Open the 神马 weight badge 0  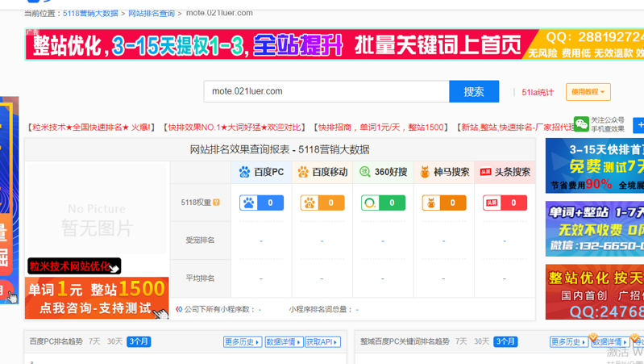(x=444, y=203)
